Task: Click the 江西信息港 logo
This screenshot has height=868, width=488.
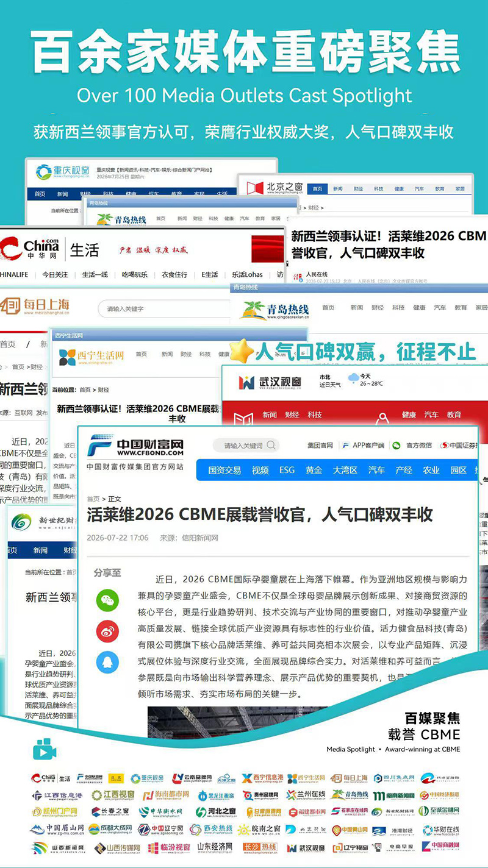Action: [57, 795]
